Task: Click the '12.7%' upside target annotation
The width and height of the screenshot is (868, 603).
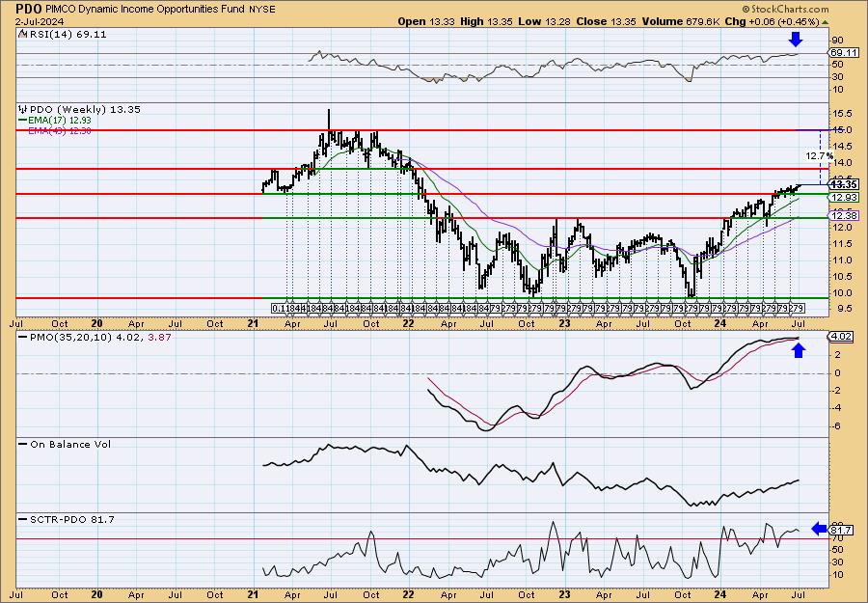Action: click(819, 156)
